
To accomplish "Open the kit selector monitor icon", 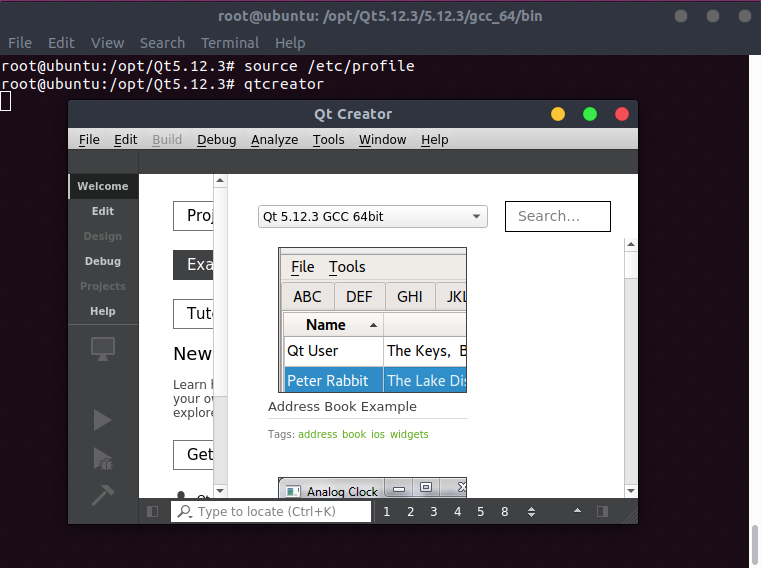I will (103, 349).
